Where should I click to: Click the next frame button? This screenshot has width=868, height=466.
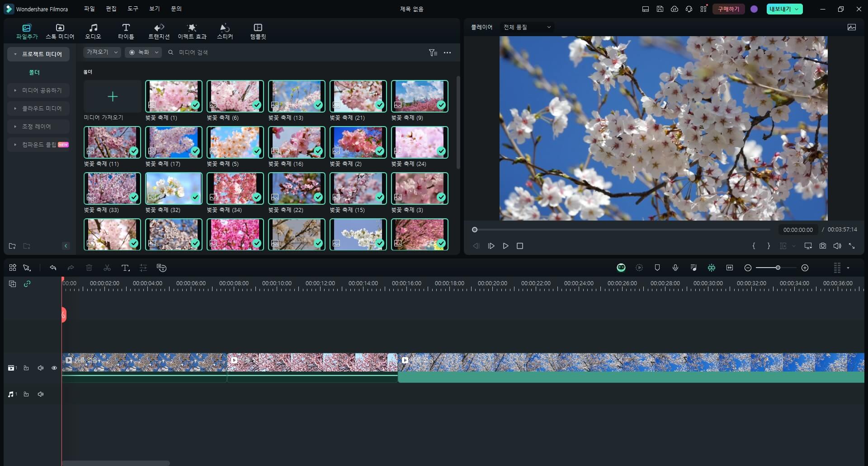[x=491, y=246]
